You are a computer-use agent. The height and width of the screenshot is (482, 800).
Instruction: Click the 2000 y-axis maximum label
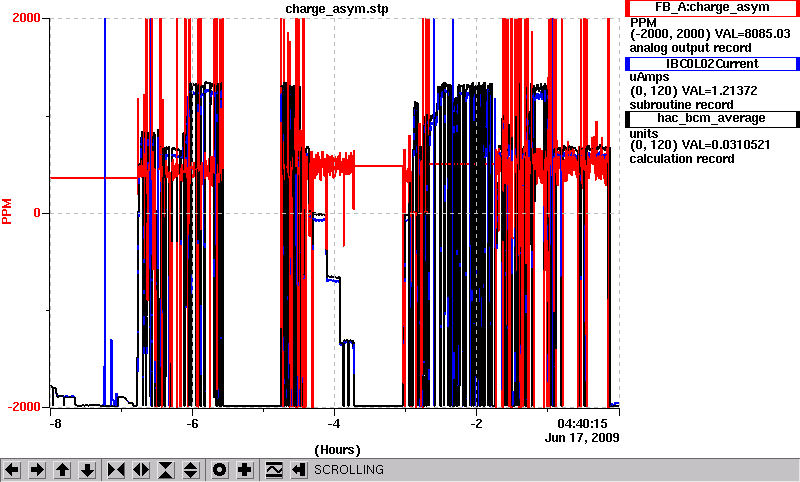pyautogui.click(x=27, y=18)
